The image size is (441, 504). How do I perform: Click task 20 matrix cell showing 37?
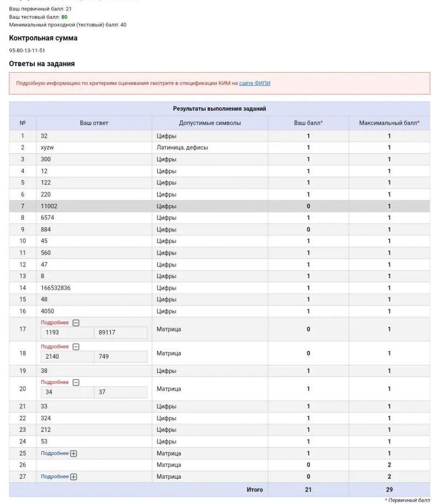(x=120, y=392)
